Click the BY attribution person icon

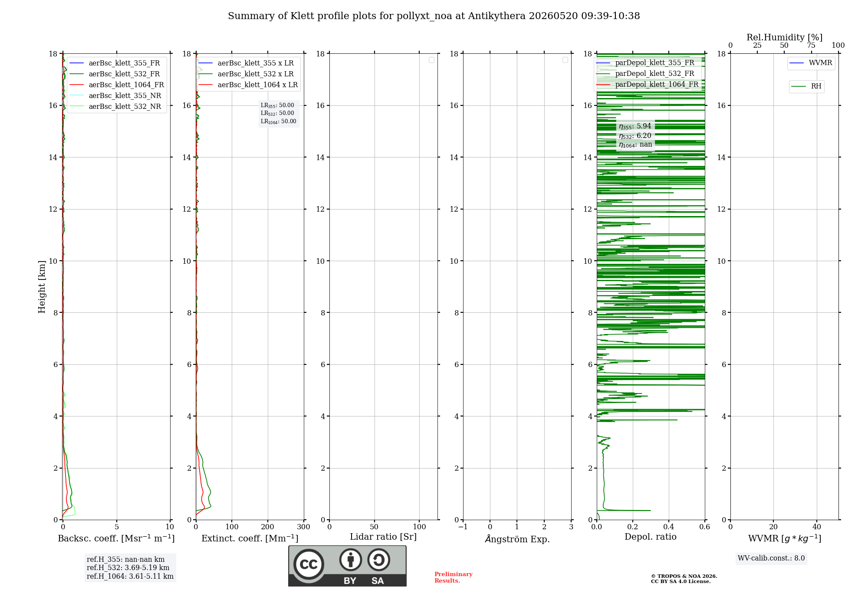351,560
